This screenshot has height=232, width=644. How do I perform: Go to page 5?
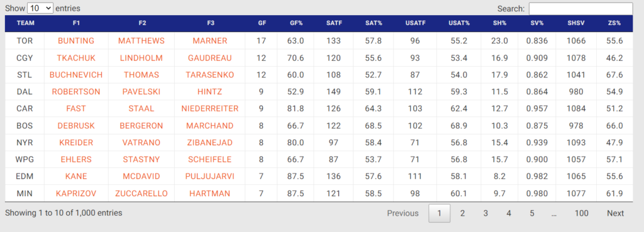click(532, 213)
